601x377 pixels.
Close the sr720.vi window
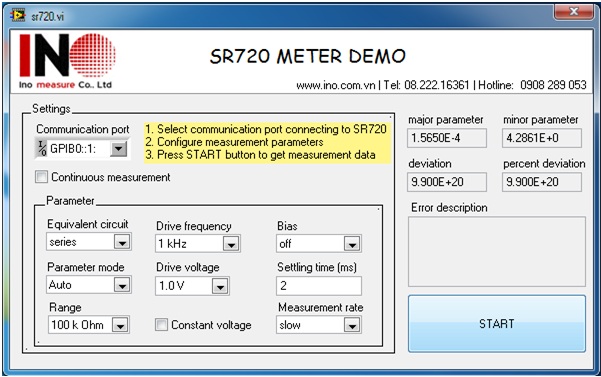click(573, 11)
